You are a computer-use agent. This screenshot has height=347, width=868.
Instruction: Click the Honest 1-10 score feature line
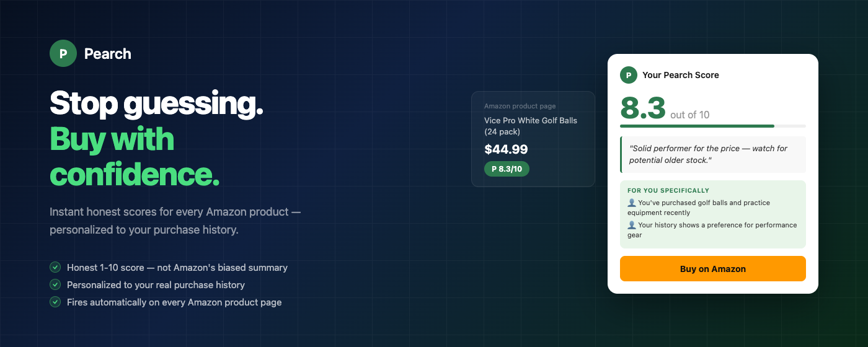point(177,268)
